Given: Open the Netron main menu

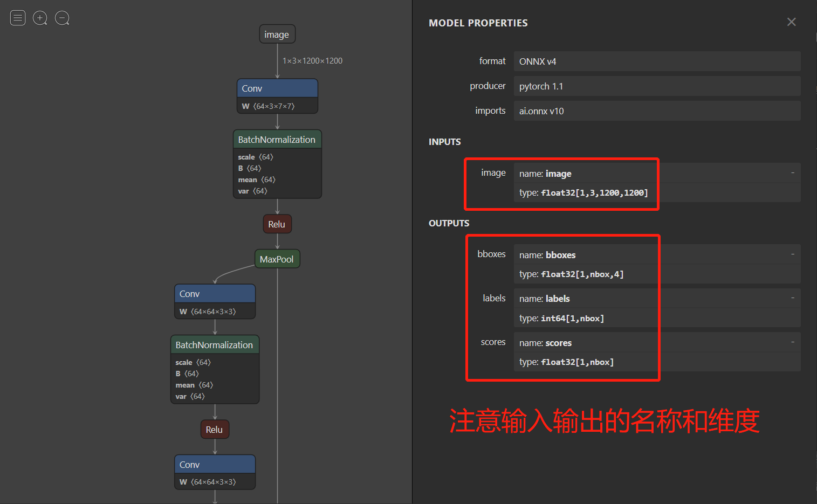Looking at the screenshot, I should coord(18,18).
